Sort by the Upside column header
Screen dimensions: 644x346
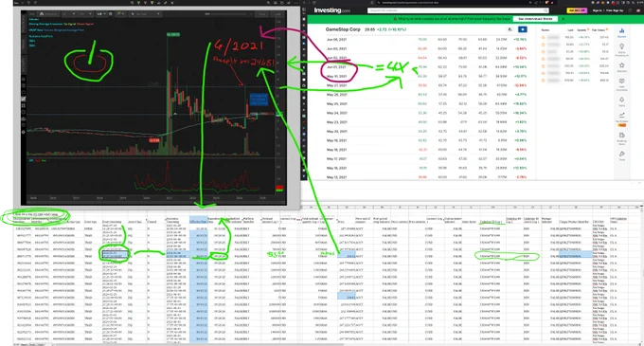[581, 30]
